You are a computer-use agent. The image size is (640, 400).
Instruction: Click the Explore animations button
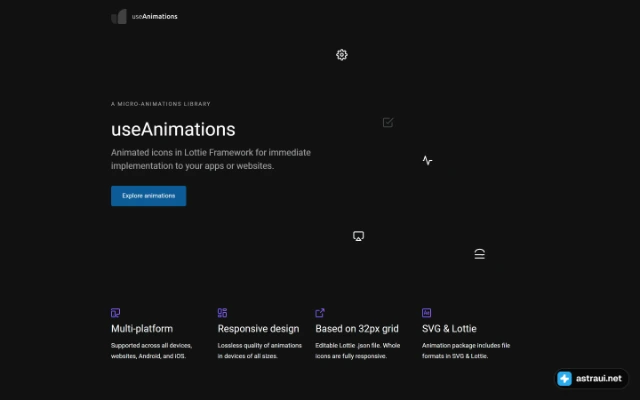pos(149,196)
